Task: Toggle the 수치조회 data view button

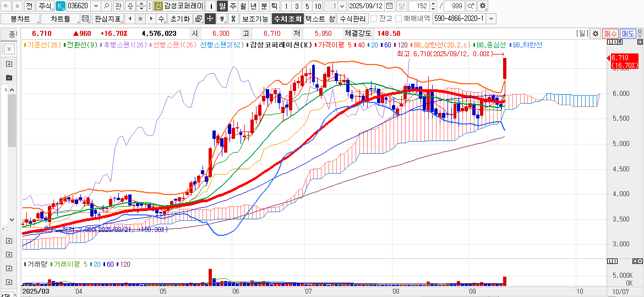Action: tap(287, 19)
